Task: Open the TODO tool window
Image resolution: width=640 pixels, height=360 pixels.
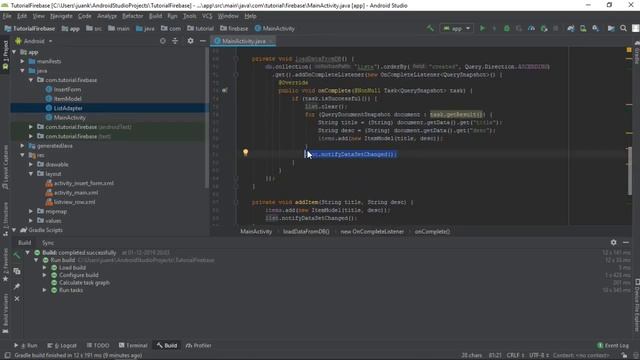Action: pos(98,345)
